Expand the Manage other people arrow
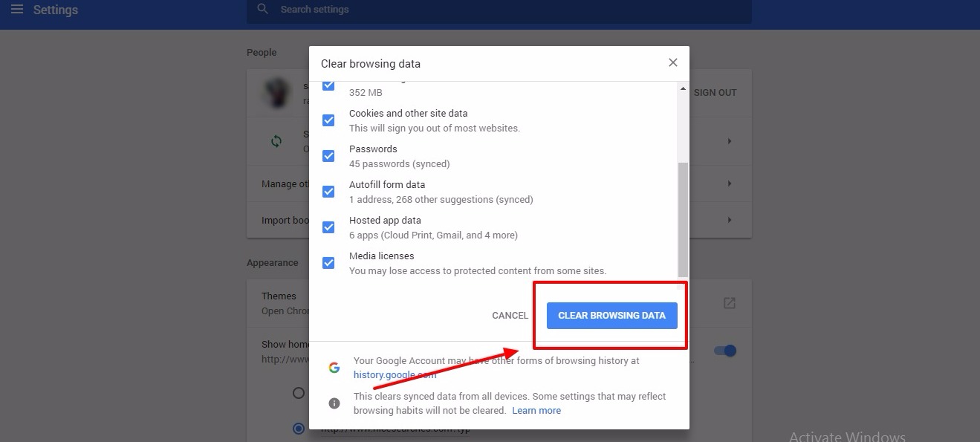This screenshot has width=980, height=442. coord(730,183)
